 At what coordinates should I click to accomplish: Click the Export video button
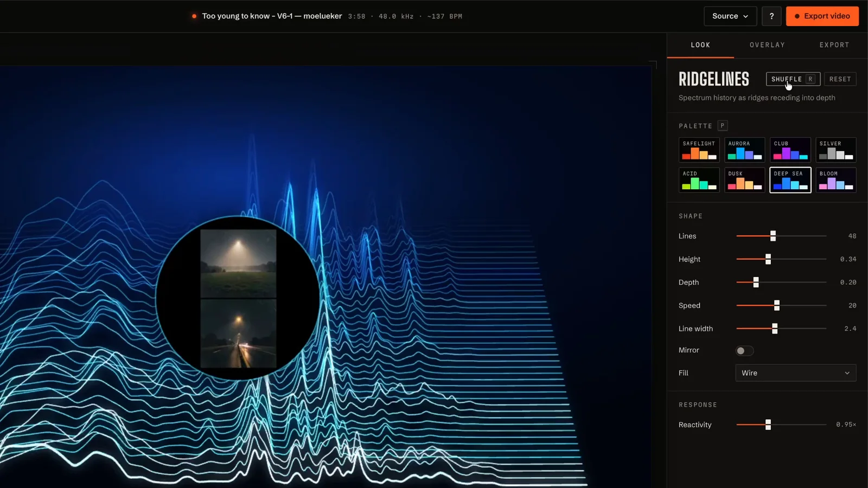[x=822, y=16]
